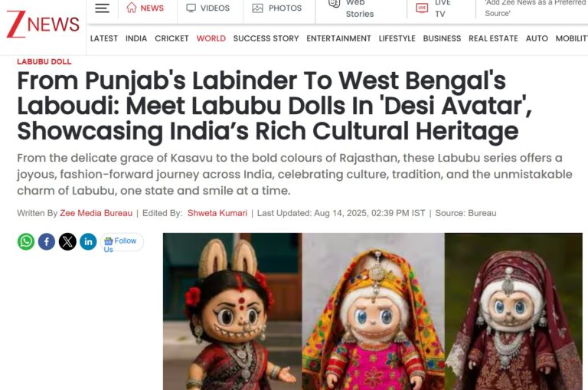
Task: Share article on Facebook icon
Action: 47,241
